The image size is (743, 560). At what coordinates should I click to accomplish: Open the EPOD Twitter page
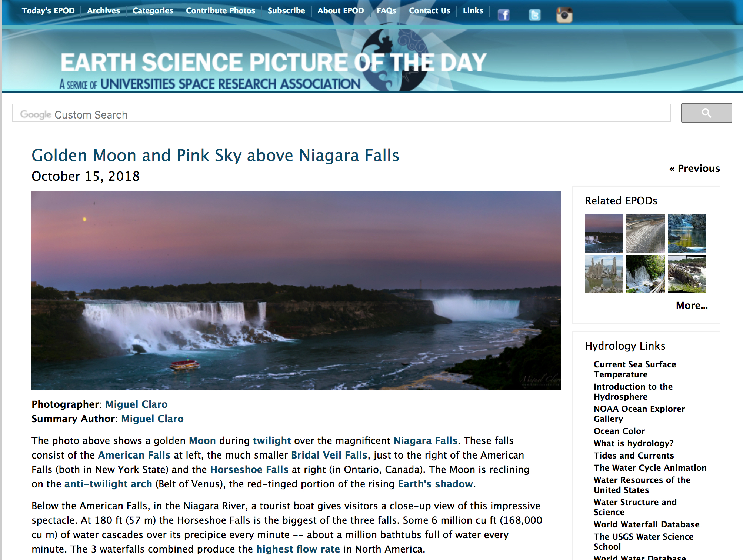pos(535,15)
